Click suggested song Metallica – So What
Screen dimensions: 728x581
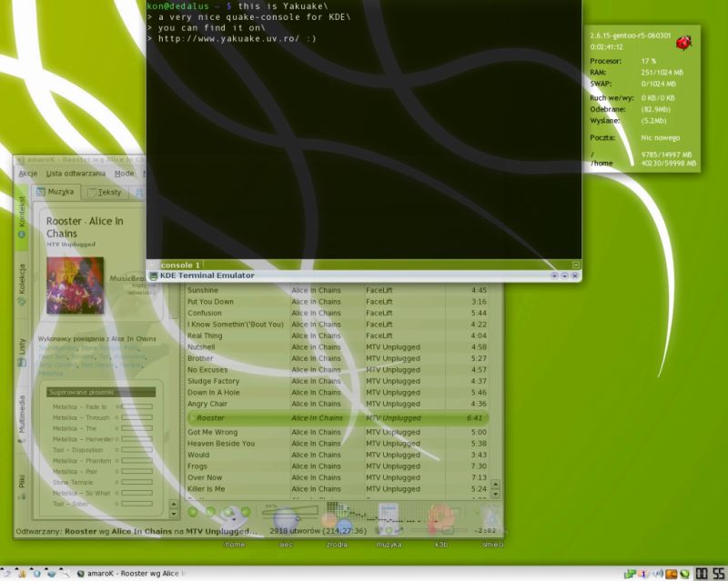81,494
